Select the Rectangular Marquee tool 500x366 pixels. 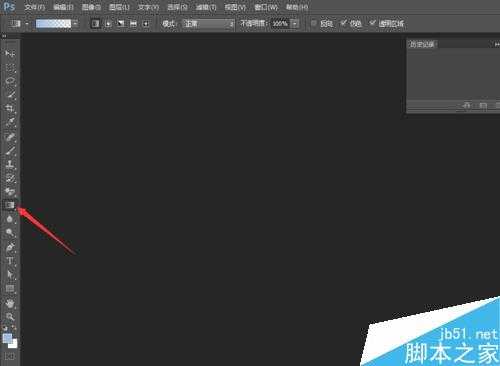tap(10, 68)
